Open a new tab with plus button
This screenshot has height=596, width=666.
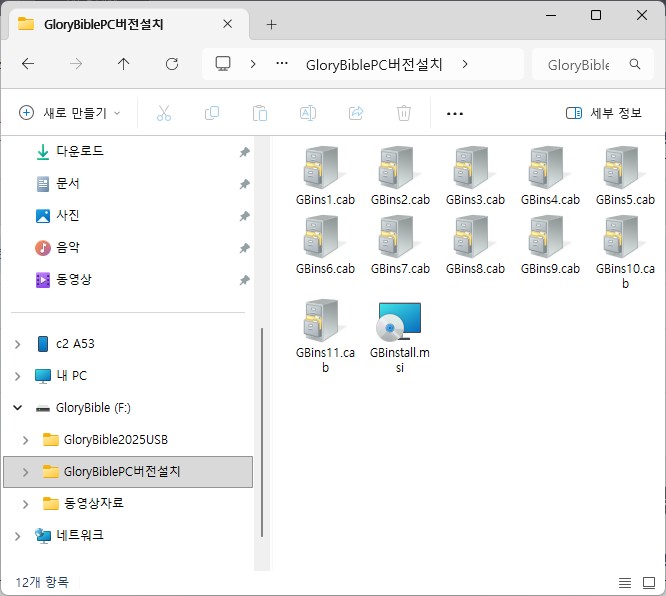pyautogui.click(x=271, y=24)
